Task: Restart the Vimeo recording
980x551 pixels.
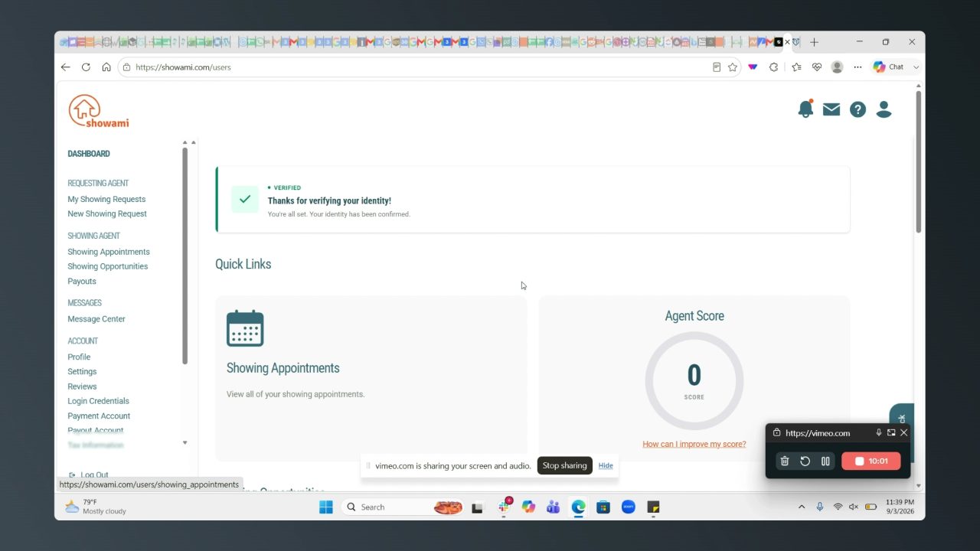Action: tap(805, 461)
